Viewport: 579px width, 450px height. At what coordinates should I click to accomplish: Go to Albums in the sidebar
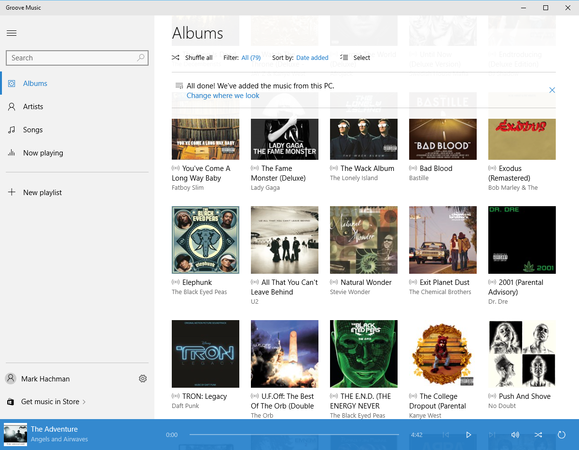coord(77,83)
